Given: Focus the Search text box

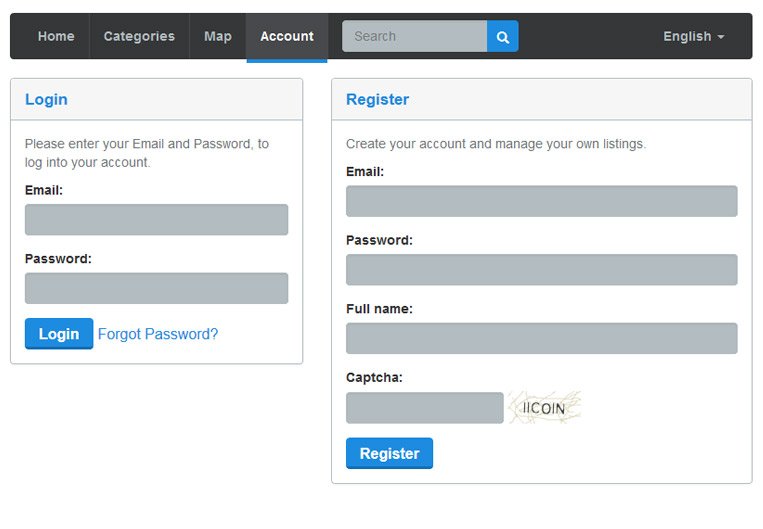Looking at the screenshot, I should (x=415, y=36).
